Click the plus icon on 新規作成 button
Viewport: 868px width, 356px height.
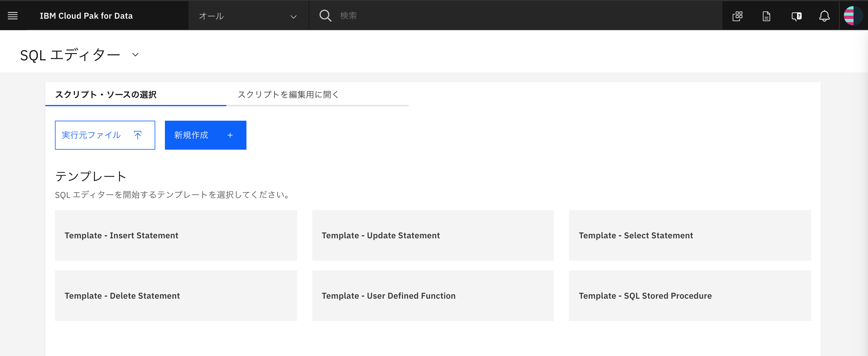[x=230, y=135]
